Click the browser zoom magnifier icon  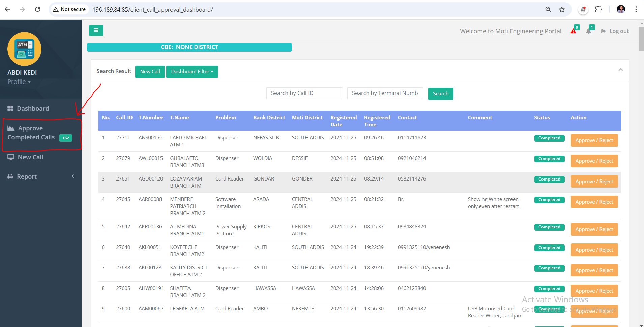click(x=548, y=10)
